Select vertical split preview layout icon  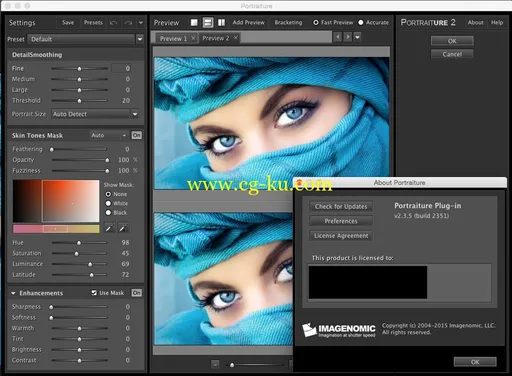click(x=221, y=22)
